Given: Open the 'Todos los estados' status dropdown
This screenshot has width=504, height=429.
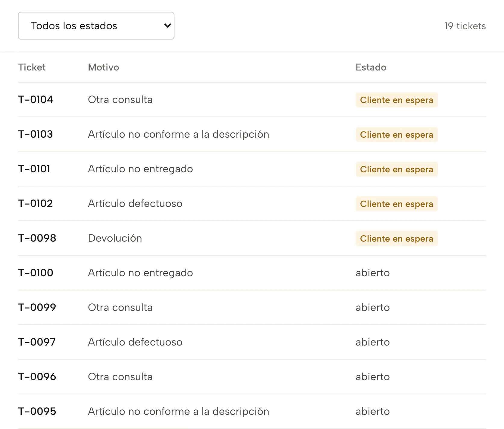Looking at the screenshot, I should (x=96, y=26).
